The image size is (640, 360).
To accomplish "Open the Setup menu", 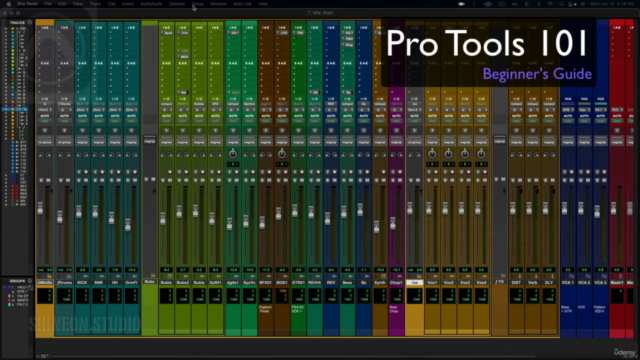I will tap(198, 4).
